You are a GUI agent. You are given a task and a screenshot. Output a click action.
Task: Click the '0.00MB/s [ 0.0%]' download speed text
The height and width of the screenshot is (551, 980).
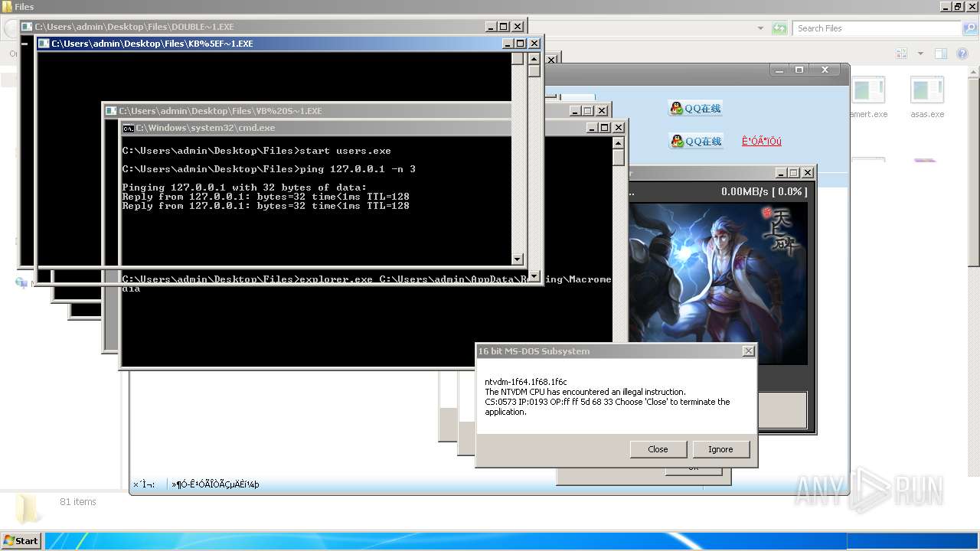coord(763,191)
